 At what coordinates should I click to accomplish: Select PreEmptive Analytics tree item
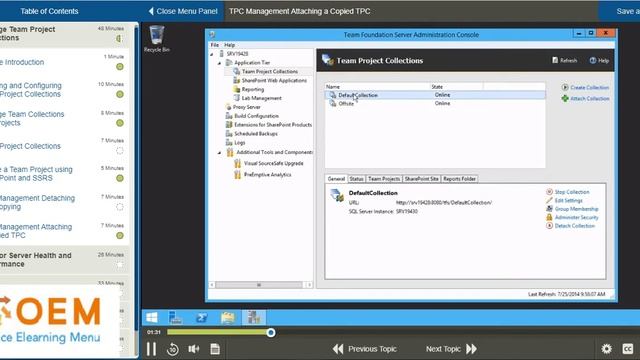coord(267,175)
